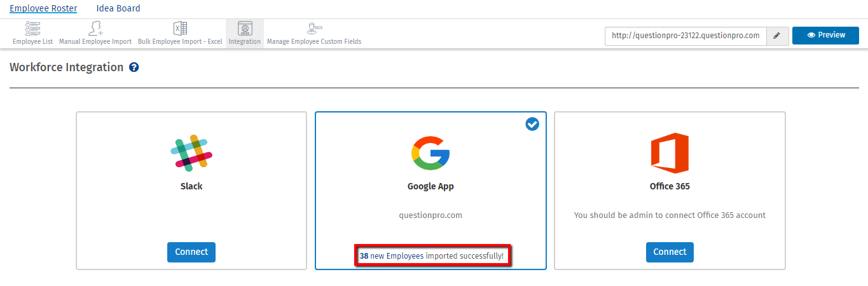Toggle the Google App selected checkmark
This screenshot has height=286, width=868.
click(532, 125)
